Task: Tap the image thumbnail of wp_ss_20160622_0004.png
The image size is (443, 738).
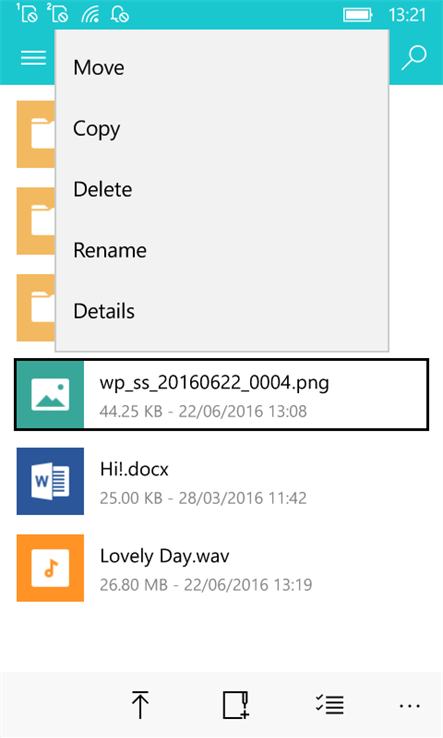Action: pos(50,394)
